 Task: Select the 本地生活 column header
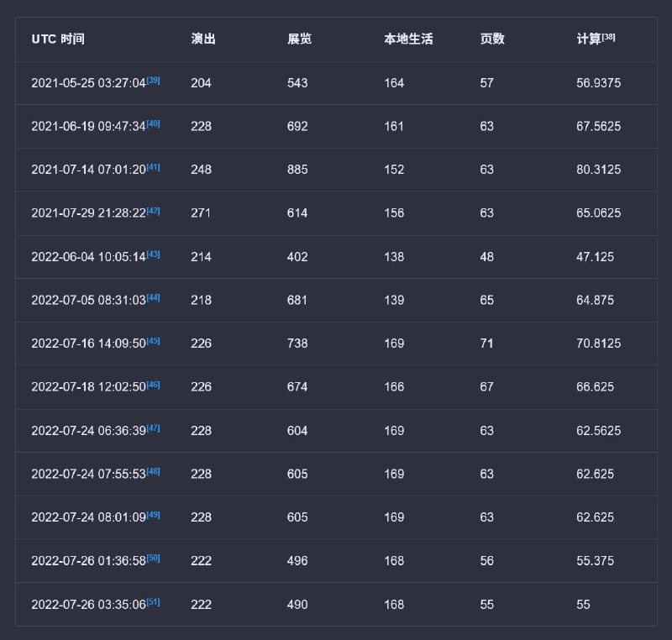tap(408, 39)
